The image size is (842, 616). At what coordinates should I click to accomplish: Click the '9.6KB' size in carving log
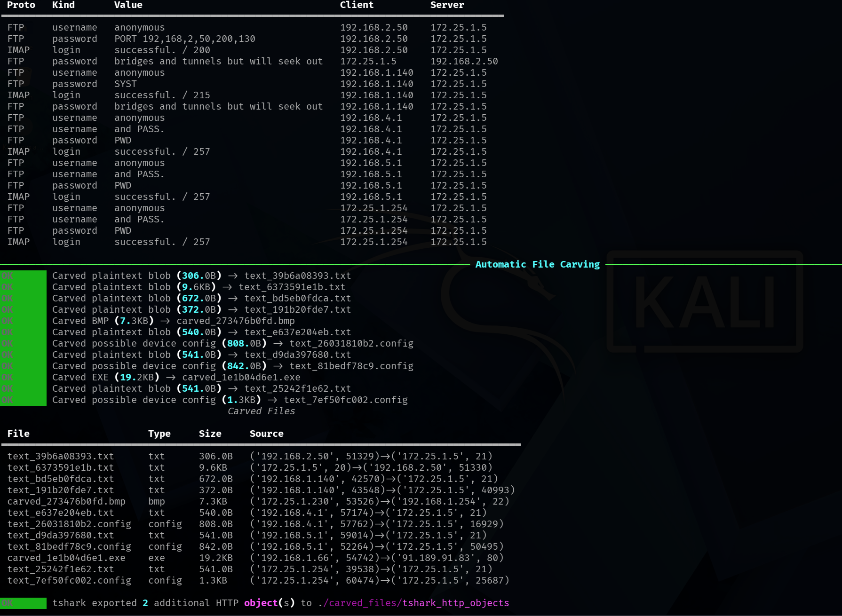click(196, 287)
